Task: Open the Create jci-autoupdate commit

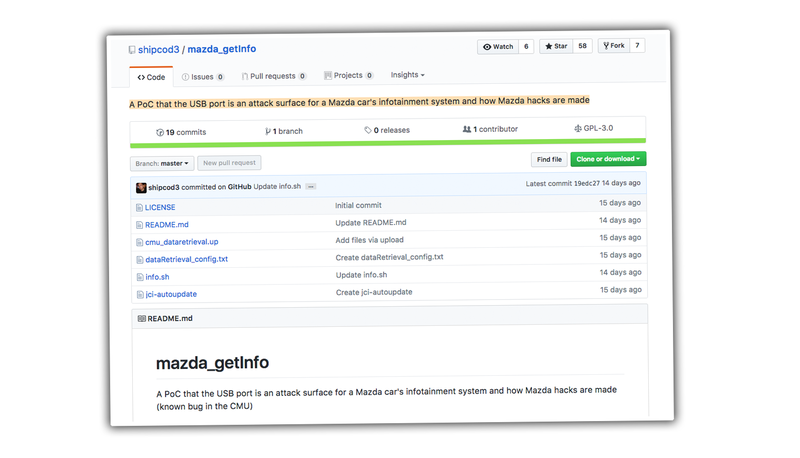Action: tap(374, 292)
